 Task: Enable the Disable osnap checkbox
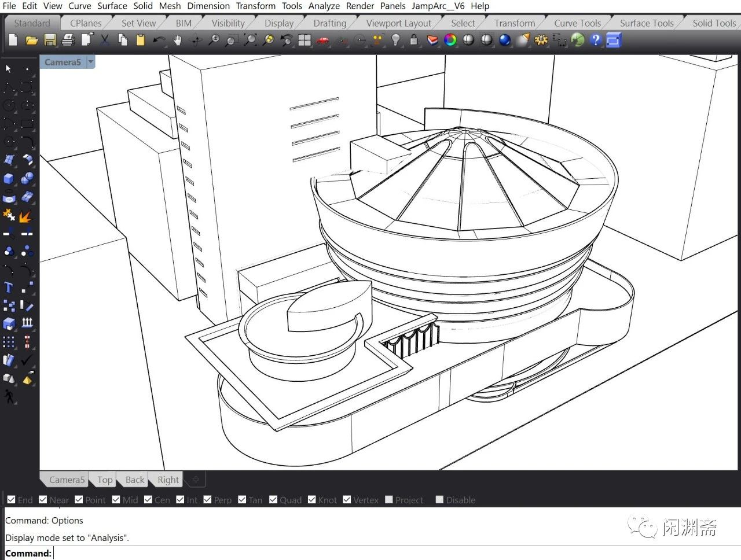pyautogui.click(x=439, y=500)
